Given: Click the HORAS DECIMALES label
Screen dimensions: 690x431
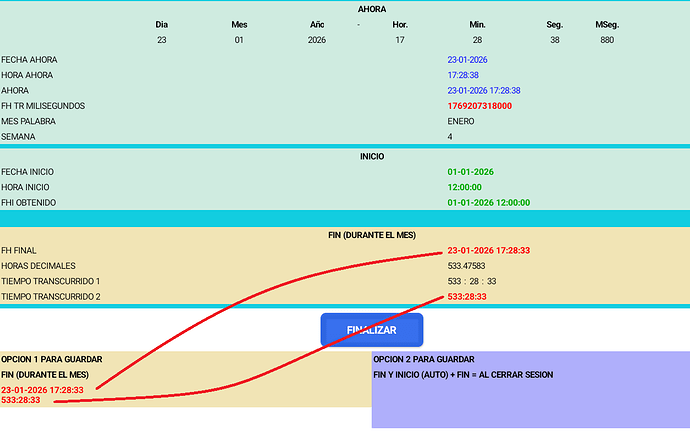Looking at the screenshot, I should (x=38, y=266).
